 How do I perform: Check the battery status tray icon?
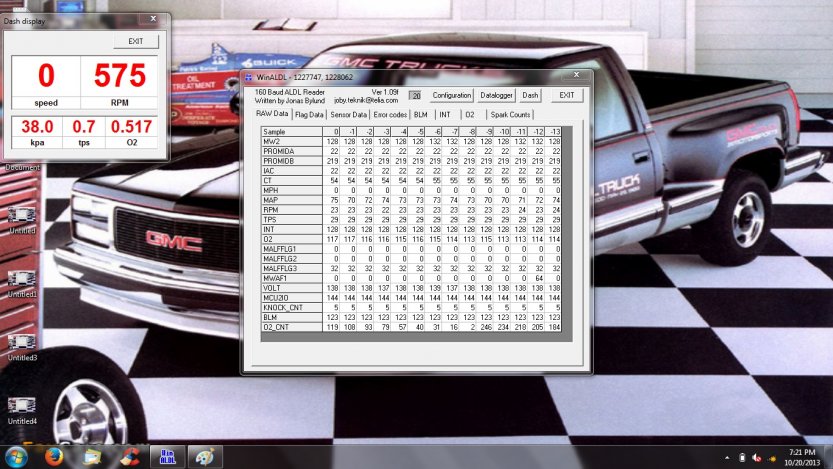click(742, 458)
